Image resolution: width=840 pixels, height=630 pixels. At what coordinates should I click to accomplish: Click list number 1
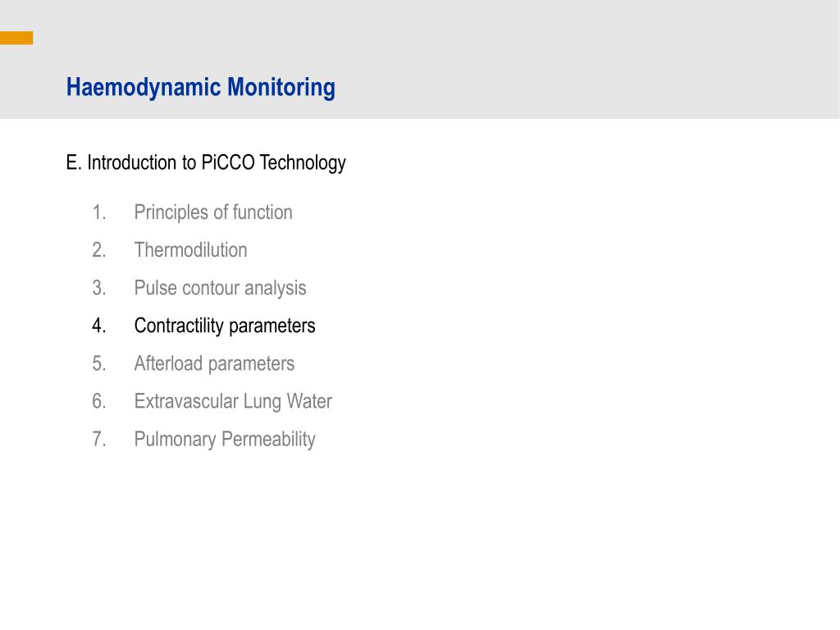point(99,212)
